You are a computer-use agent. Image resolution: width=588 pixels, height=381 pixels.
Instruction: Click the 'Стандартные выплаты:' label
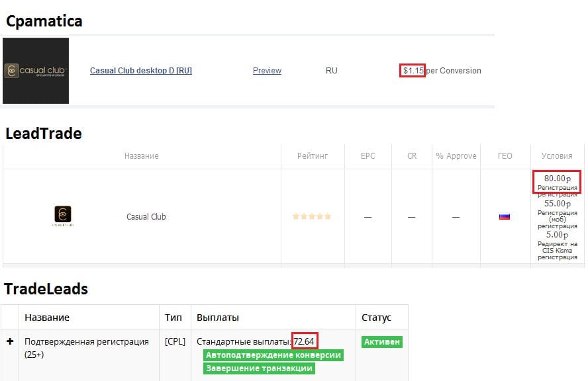pos(244,341)
